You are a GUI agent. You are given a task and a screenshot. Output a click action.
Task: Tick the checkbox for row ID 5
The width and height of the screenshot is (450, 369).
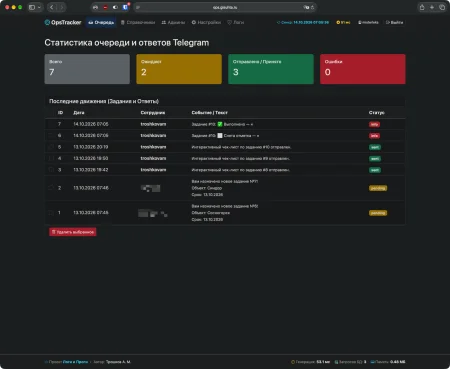[51, 147]
